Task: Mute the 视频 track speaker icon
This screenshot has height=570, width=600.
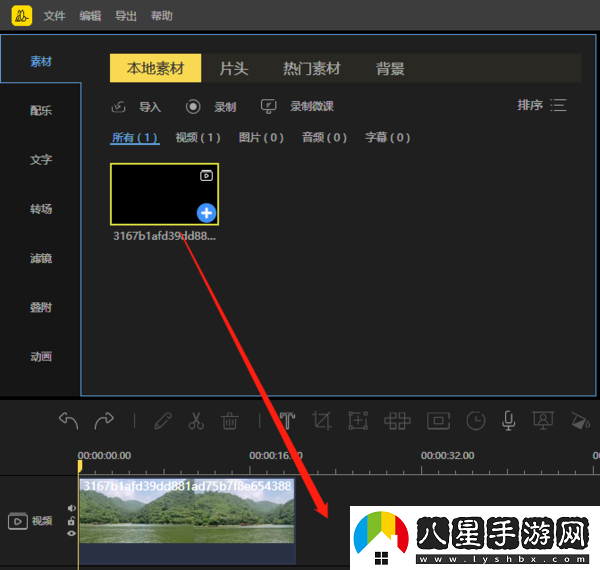Action: (72, 508)
